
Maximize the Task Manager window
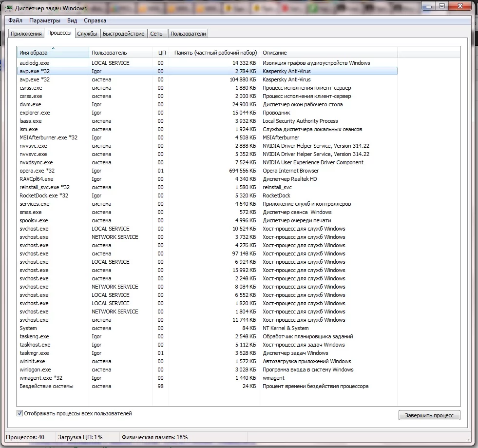click(x=442, y=6)
